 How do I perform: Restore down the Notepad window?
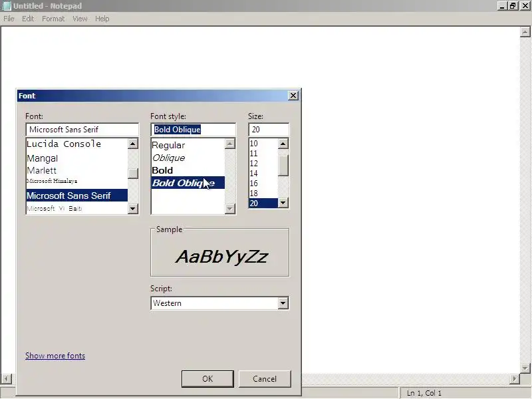pyautogui.click(x=513, y=6)
